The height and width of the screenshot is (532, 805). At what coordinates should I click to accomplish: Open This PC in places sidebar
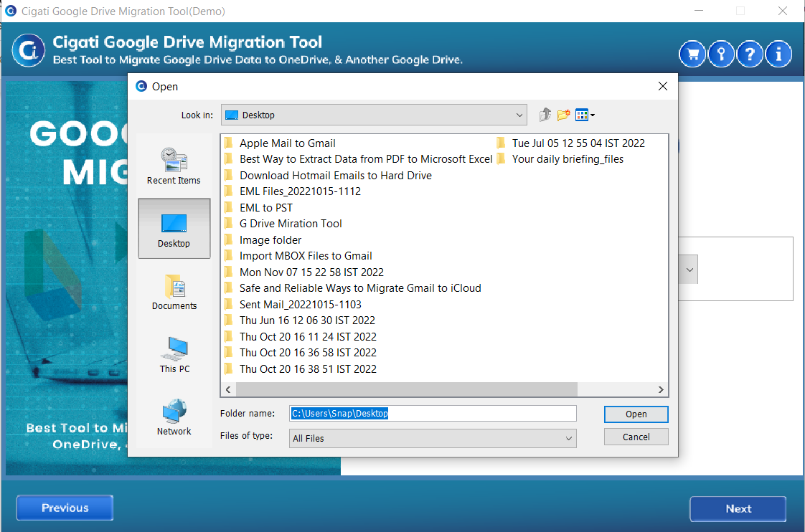point(174,355)
